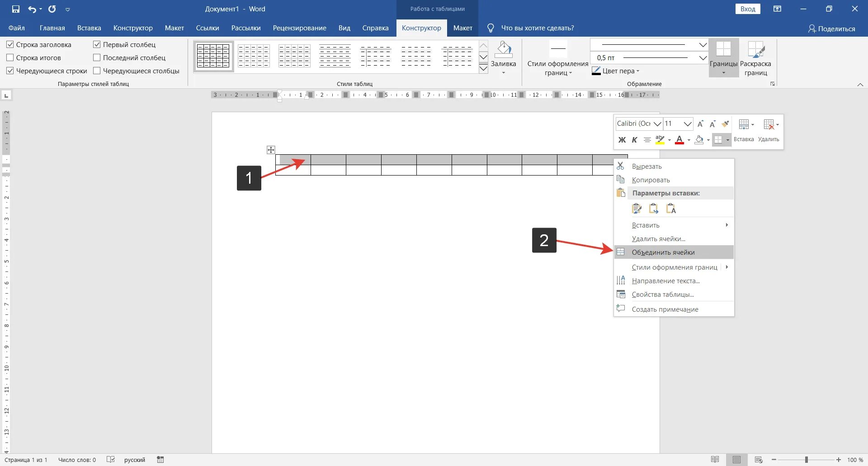Select Объединить ячейки menu item
The width and height of the screenshot is (868, 466).
click(x=674, y=252)
